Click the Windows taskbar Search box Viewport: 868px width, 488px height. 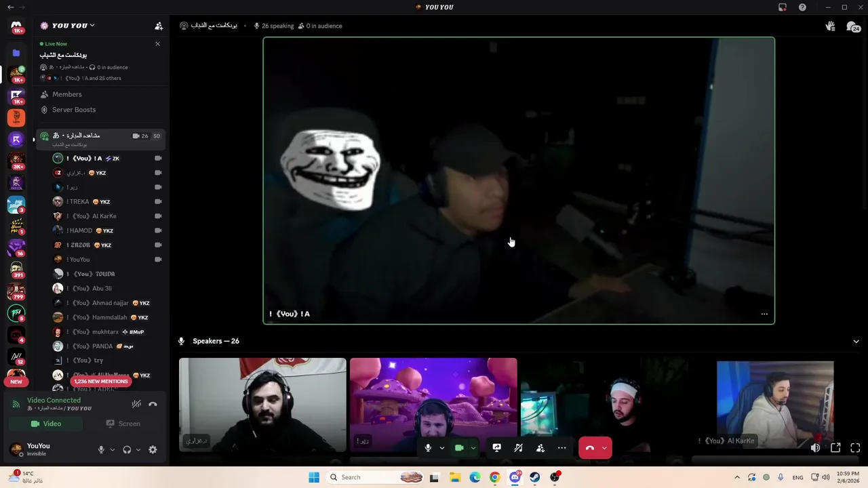pyautogui.click(x=374, y=477)
